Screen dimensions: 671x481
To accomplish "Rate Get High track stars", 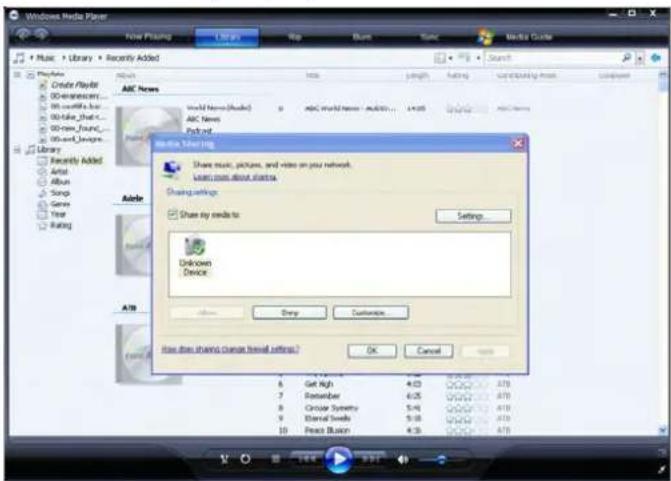I will 466,385.
